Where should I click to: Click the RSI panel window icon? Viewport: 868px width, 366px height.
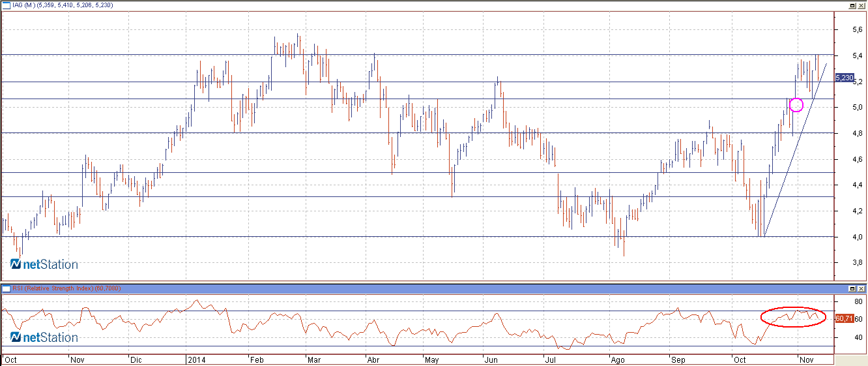[x=5, y=288]
